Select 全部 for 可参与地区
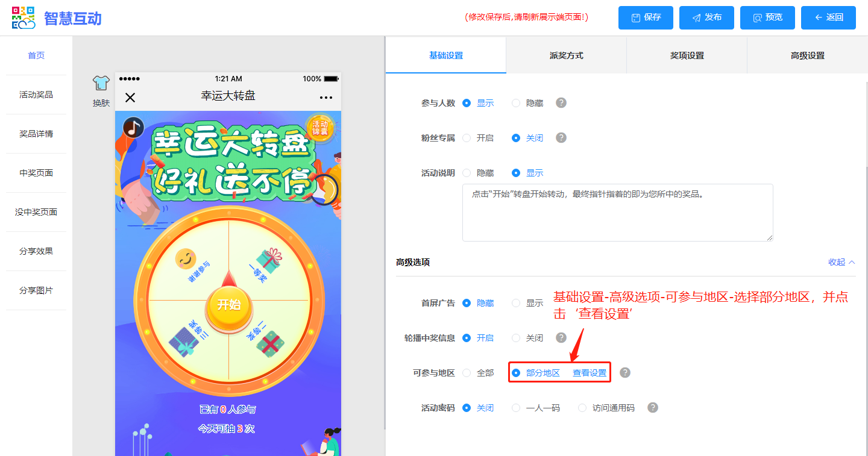 click(x=467, y=373)
